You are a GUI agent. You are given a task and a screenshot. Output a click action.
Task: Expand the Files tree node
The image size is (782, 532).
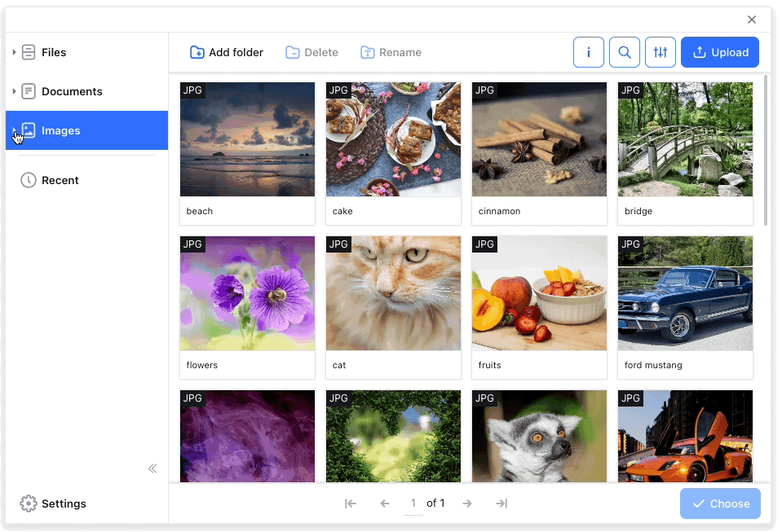click(14, 52)
